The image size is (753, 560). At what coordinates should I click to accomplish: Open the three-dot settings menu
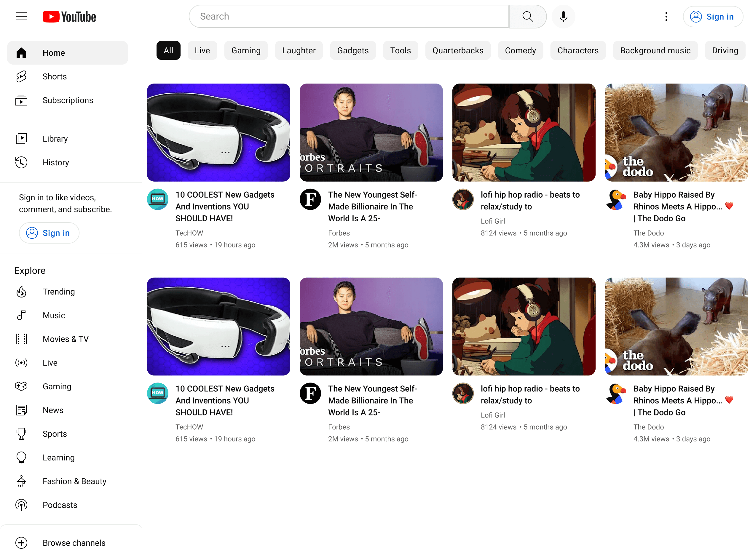point(666,17)
